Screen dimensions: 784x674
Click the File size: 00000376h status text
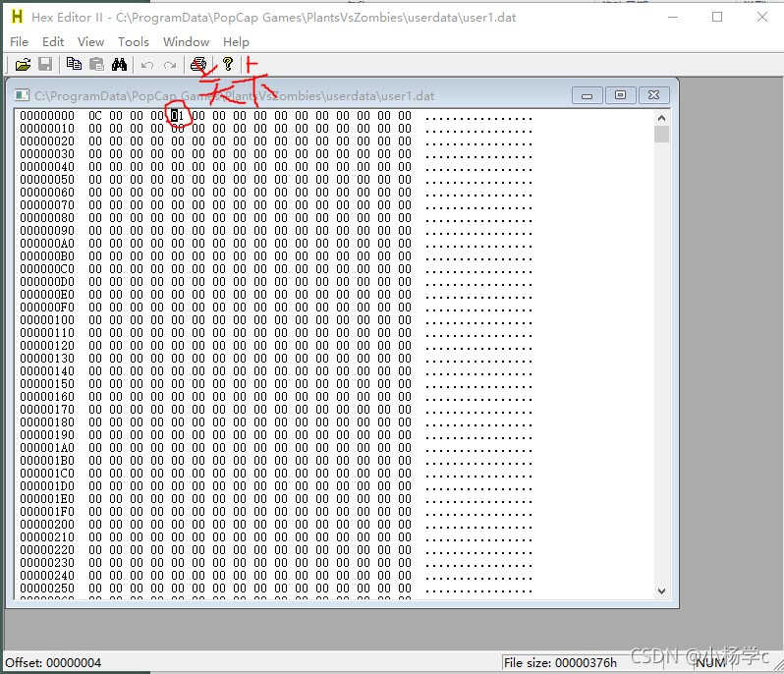560,663
